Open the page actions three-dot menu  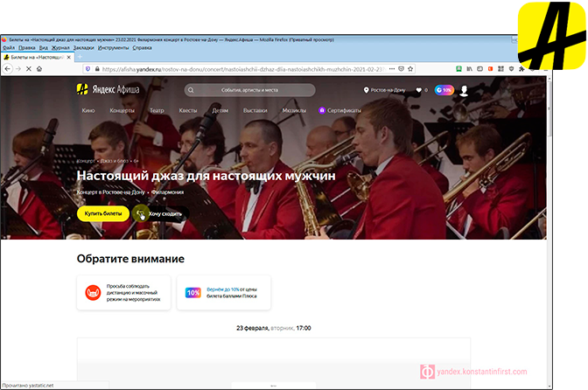point(392,69)
